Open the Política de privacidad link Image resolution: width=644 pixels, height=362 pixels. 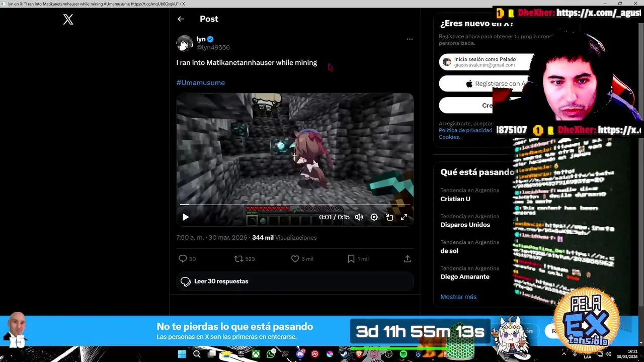coord(465,130)
